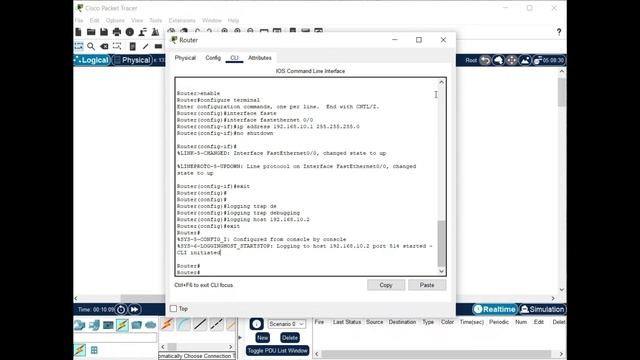Open the Window menu
The width and height of the screenshot is (640, 360).
(211, 20)
